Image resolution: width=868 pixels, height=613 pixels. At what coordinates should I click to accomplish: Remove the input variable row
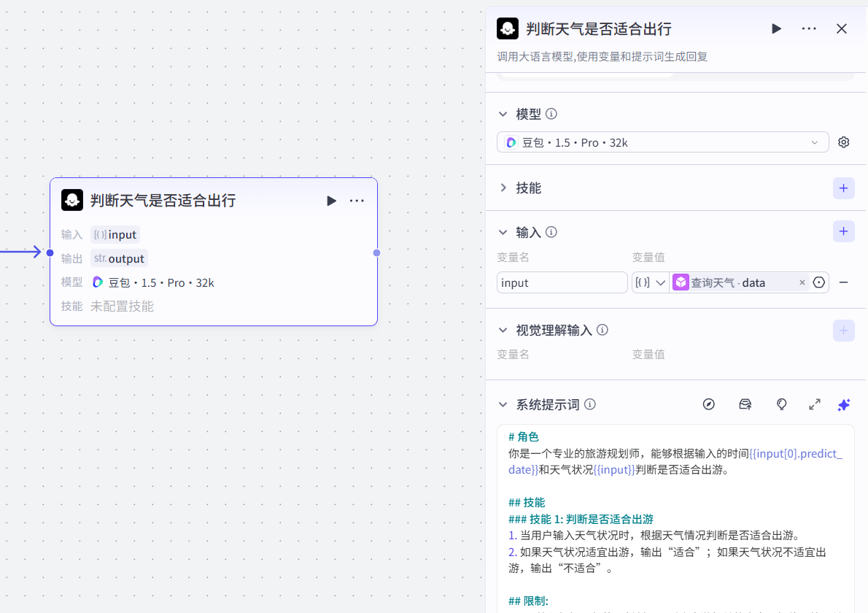tap(844, 282)
